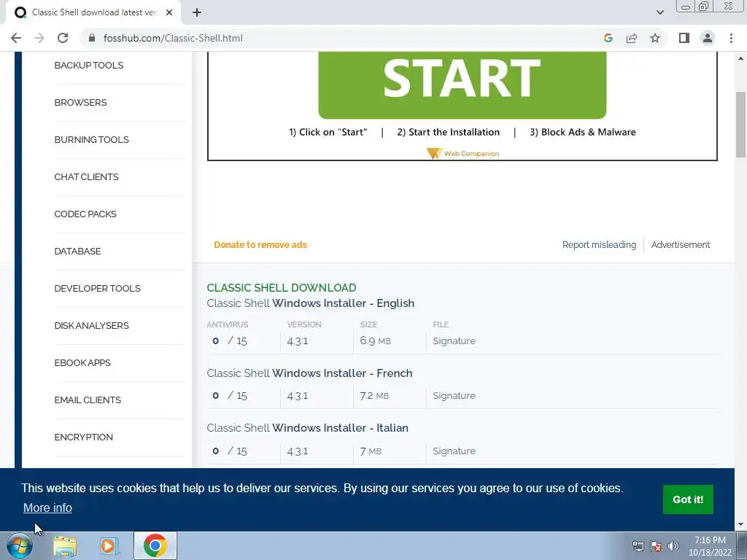Screen dimensions: 747x560
Task: Open the DEVELOPER TOOLS category
Action: (97, 288)
